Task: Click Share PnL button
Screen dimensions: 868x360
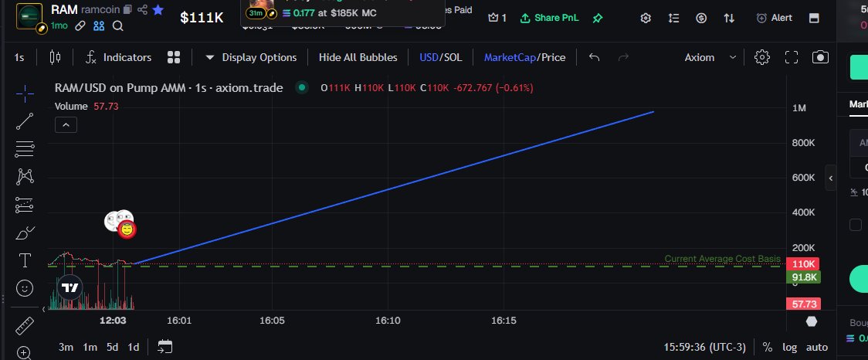Action: click(x=550, y=19)
